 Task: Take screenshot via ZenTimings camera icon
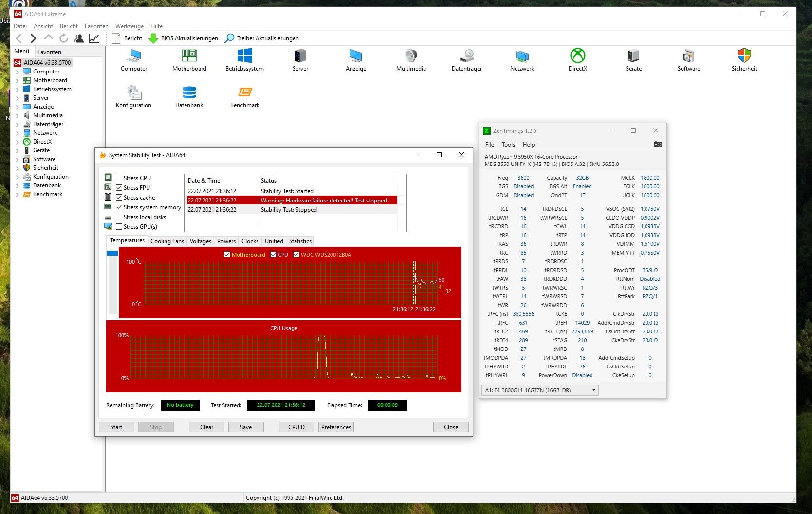[x=658, y=145]
